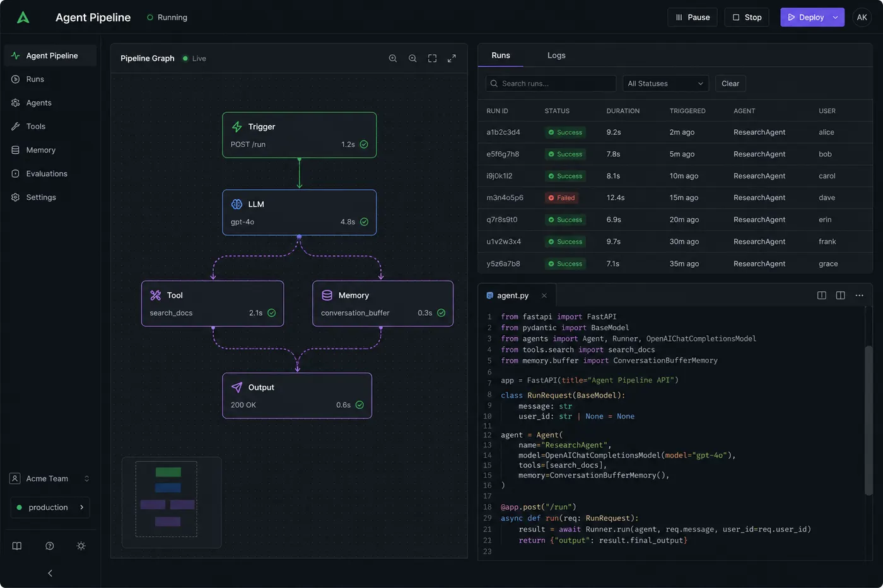
Task: Open the Deploy dropdown arrow
Action: point(836,18)
